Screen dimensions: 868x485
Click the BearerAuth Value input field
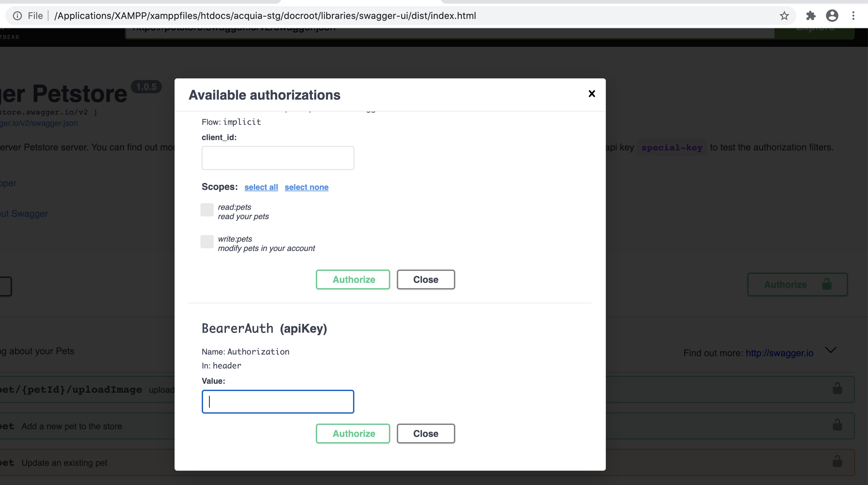[278, 401]
